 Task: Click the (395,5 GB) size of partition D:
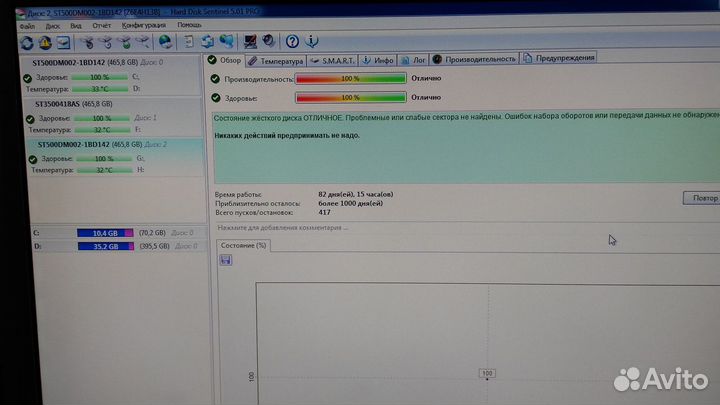click(154, 247)
